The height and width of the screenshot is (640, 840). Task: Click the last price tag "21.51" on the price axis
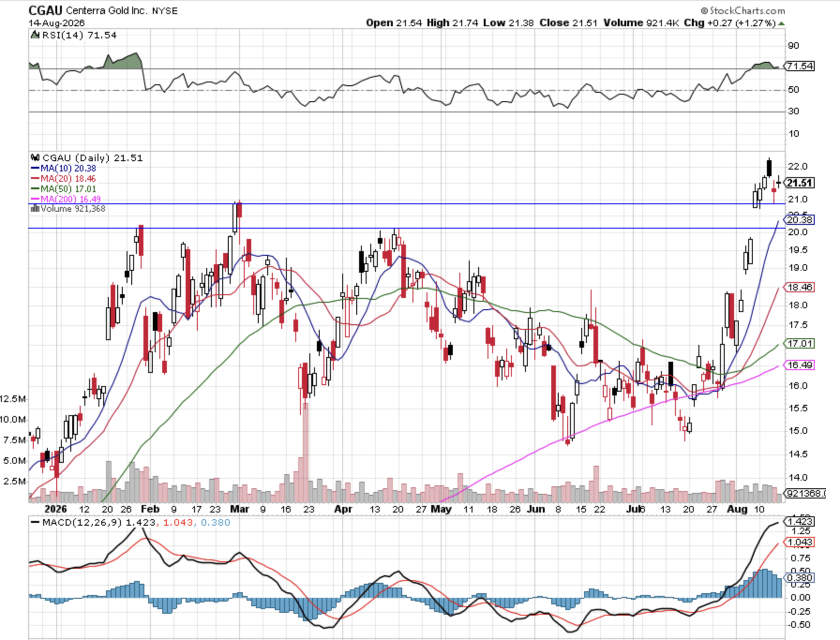click(x=800, y=183)
